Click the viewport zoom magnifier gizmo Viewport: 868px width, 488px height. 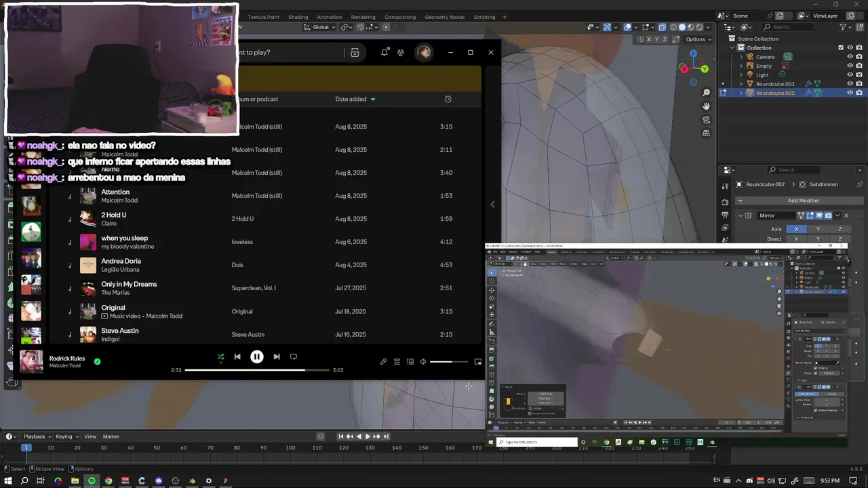pyautogui.click(x=706, y=92)
